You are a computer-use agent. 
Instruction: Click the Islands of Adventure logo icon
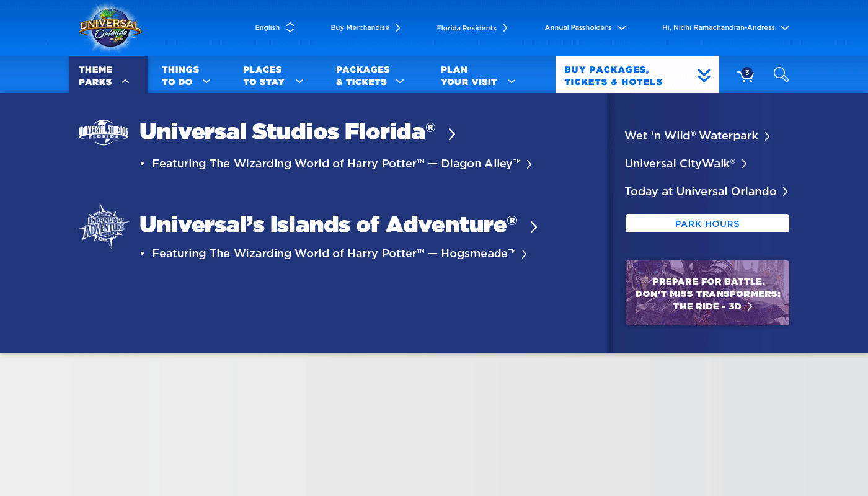104,226
